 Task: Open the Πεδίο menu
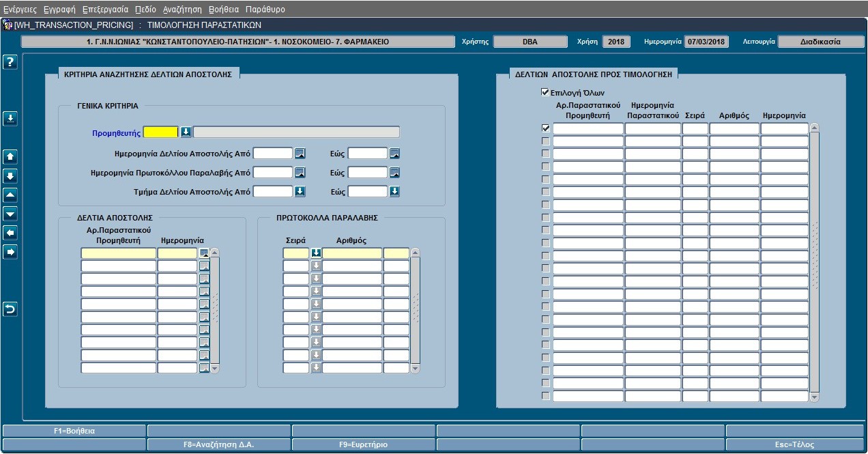coord(145,10)
